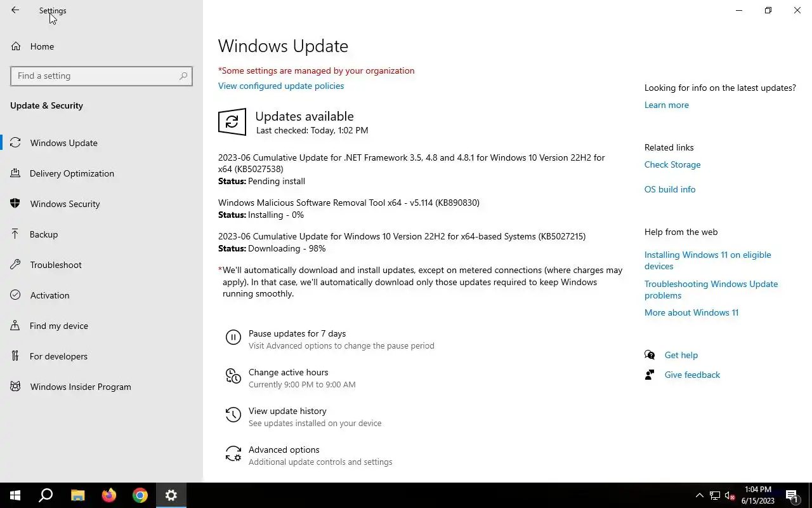This screenshot has height=508, width=812.
Task: Click the Find my device person icon
Action: [x=15, y=326]
